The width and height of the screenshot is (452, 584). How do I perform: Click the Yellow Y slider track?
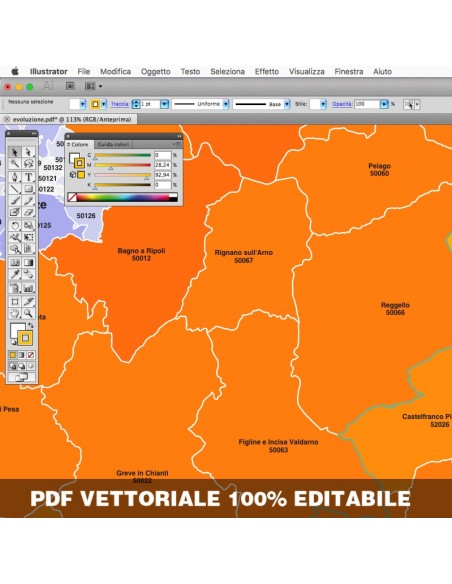(x=122, y=175)
